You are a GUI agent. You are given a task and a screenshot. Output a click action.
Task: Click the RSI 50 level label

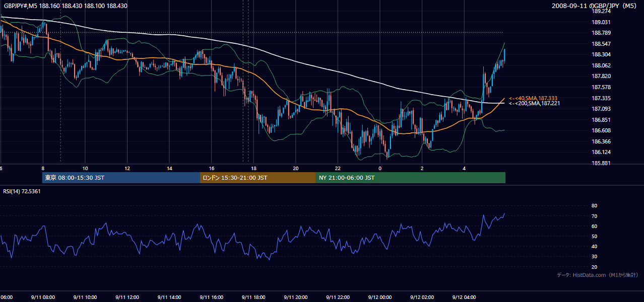click(x=594, y=236)
